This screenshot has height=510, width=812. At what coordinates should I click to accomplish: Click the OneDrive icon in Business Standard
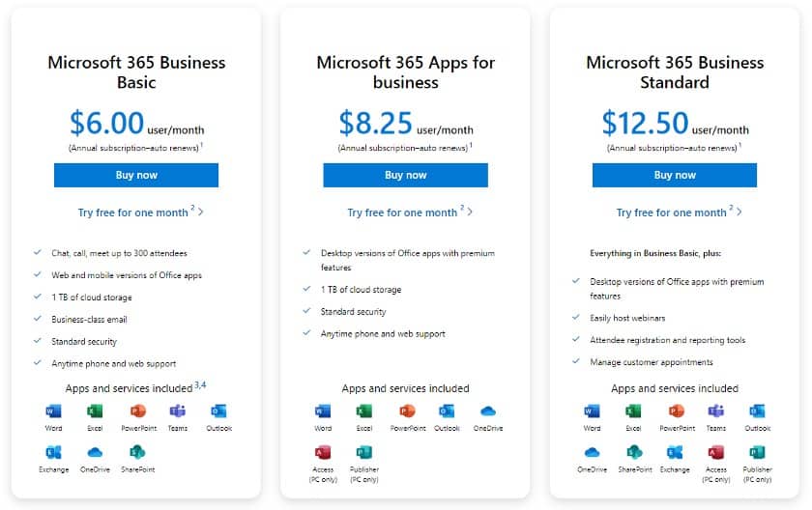592,453
